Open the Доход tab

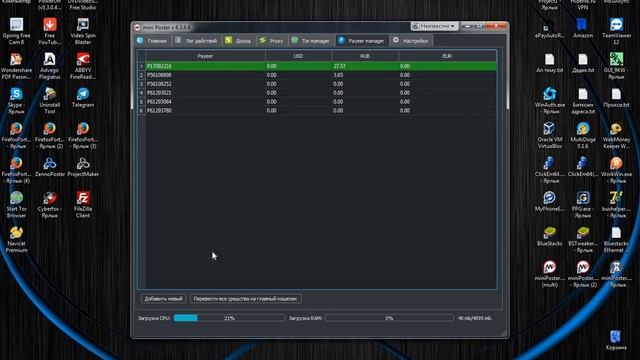pyautogui.click(x=239, y=41)
